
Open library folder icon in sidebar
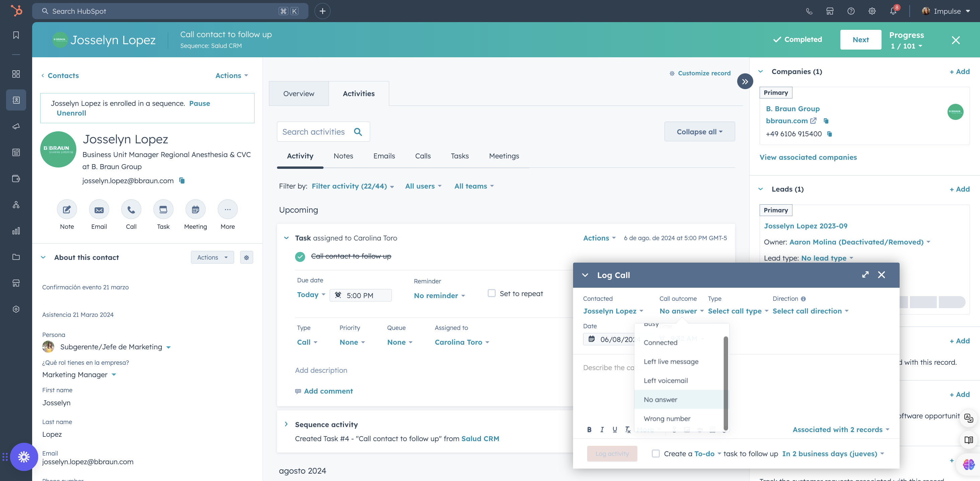click(16, 257)
